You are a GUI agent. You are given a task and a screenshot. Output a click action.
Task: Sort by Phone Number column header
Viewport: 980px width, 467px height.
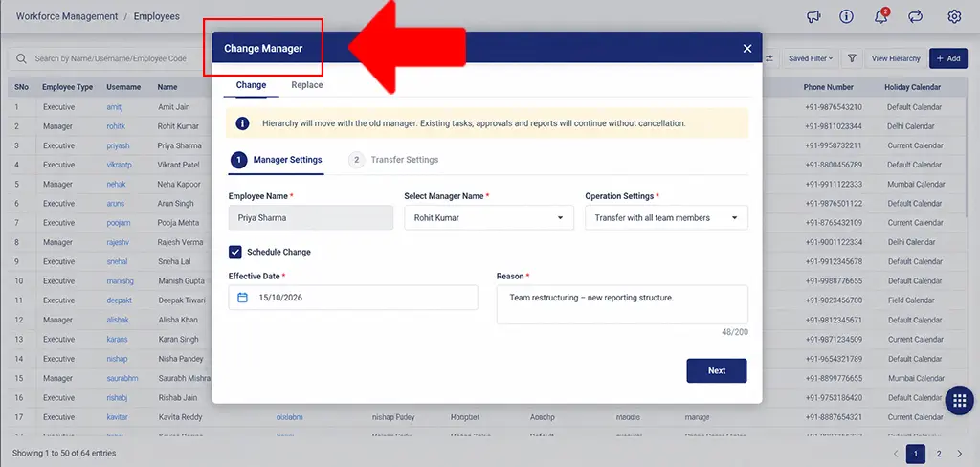coord(828,87)
